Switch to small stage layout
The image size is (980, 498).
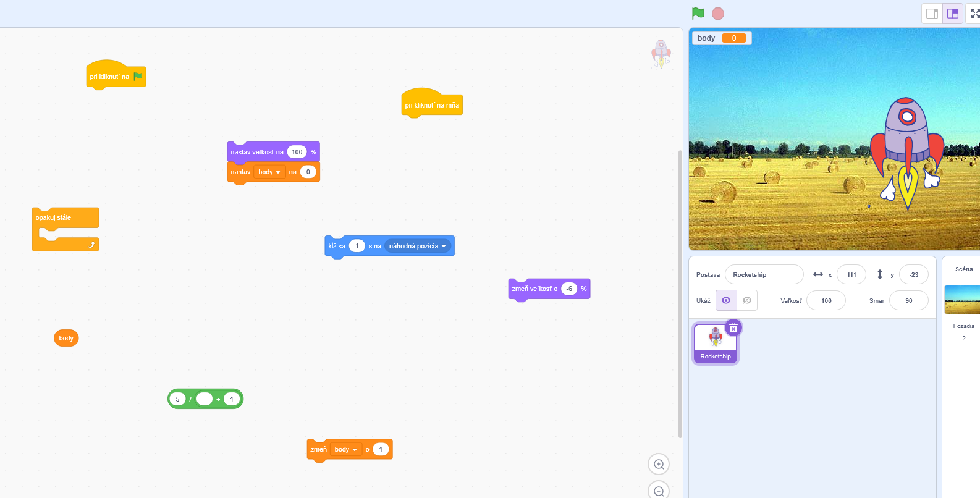tap(932, 14)
